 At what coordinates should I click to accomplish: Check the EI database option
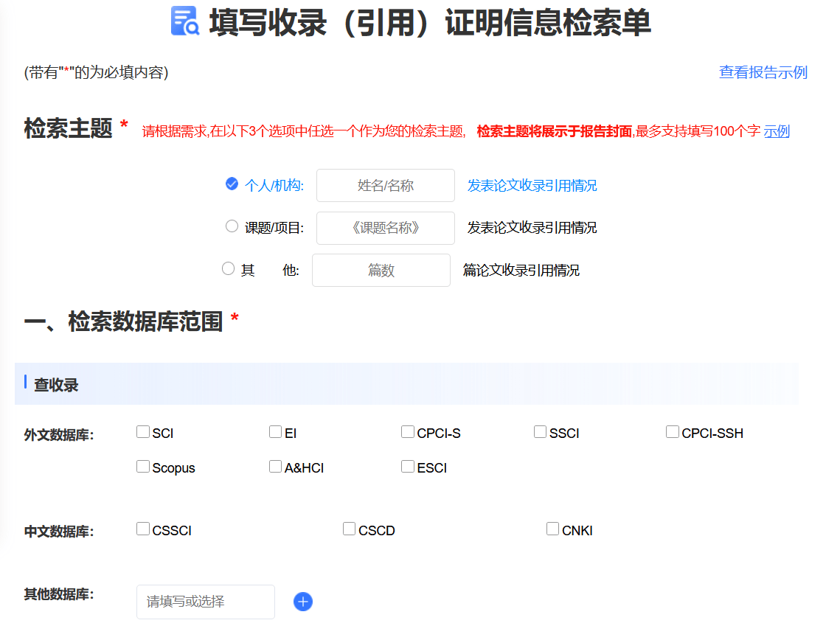[275, 431]
